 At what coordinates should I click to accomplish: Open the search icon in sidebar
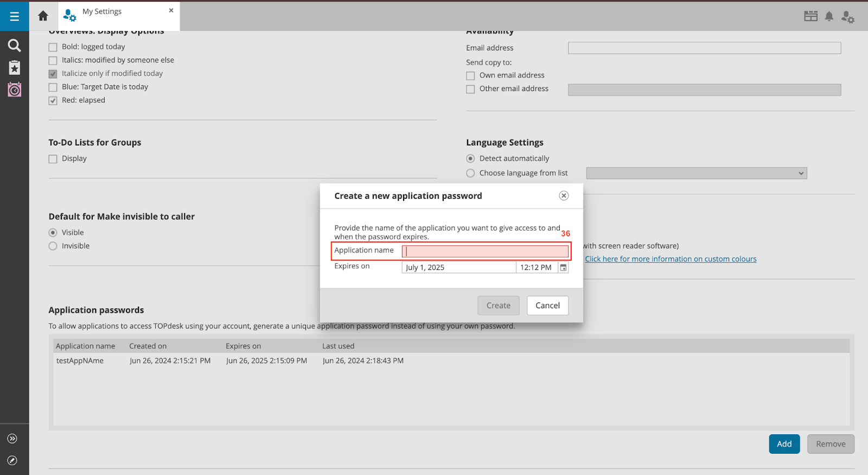[x=15, y=46]
